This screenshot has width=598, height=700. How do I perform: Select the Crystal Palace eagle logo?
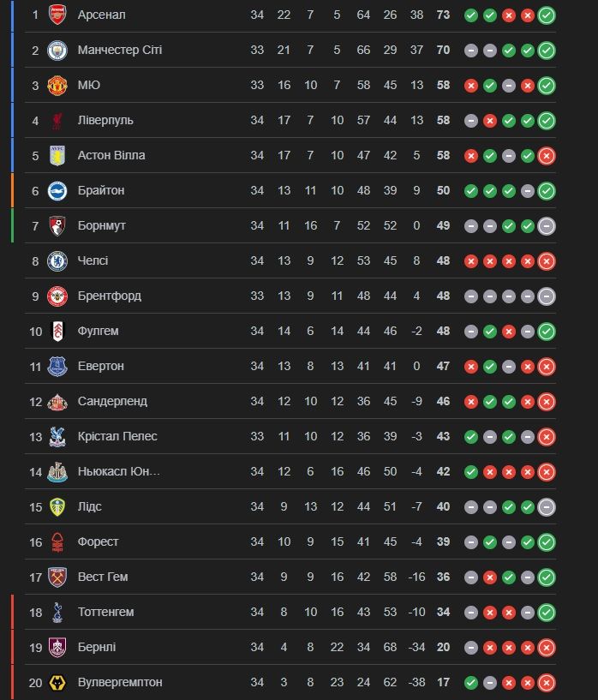click(57, 436)
